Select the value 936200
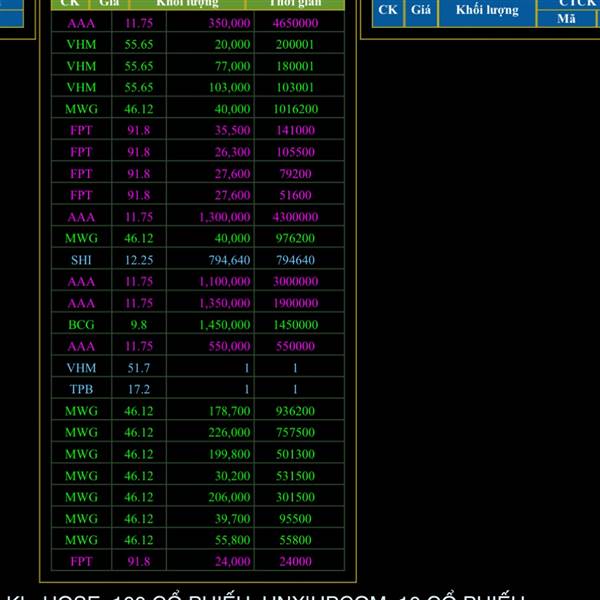The height and width of the screenshot is (600, 600). pyautogui.click(x=295, y=411)
